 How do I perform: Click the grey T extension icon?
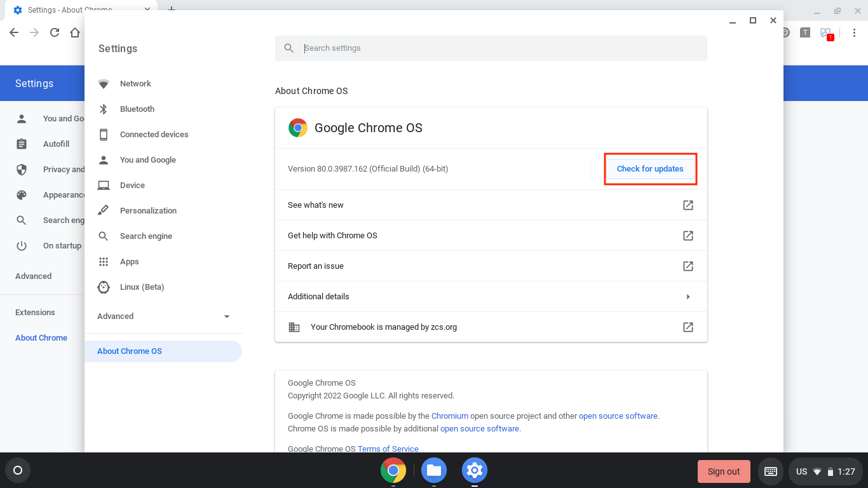[x=805, y=32]
